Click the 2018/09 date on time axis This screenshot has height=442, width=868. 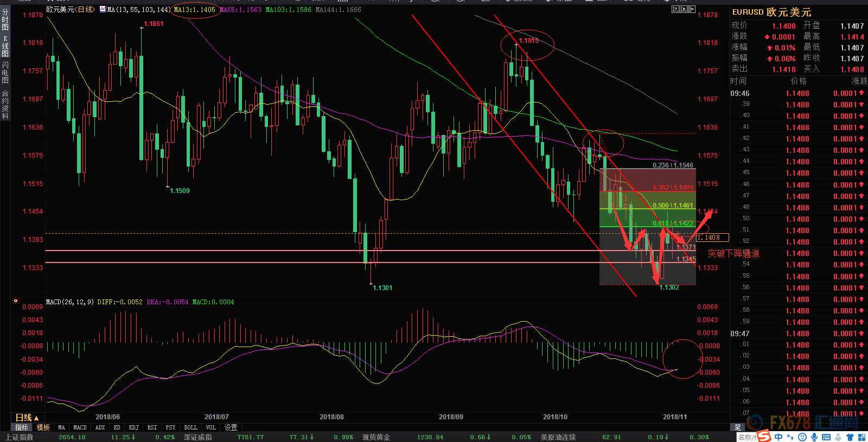[x=450, y=417]
